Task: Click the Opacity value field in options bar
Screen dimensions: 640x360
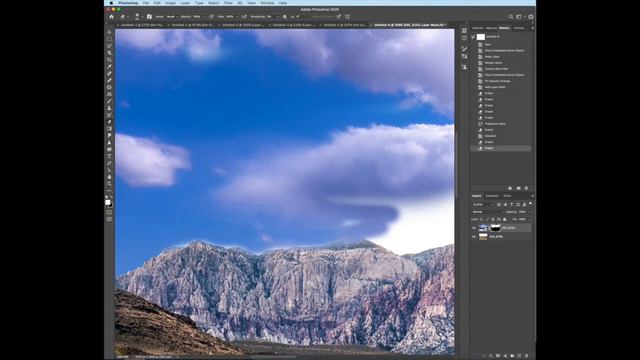Action: point(197,17)
